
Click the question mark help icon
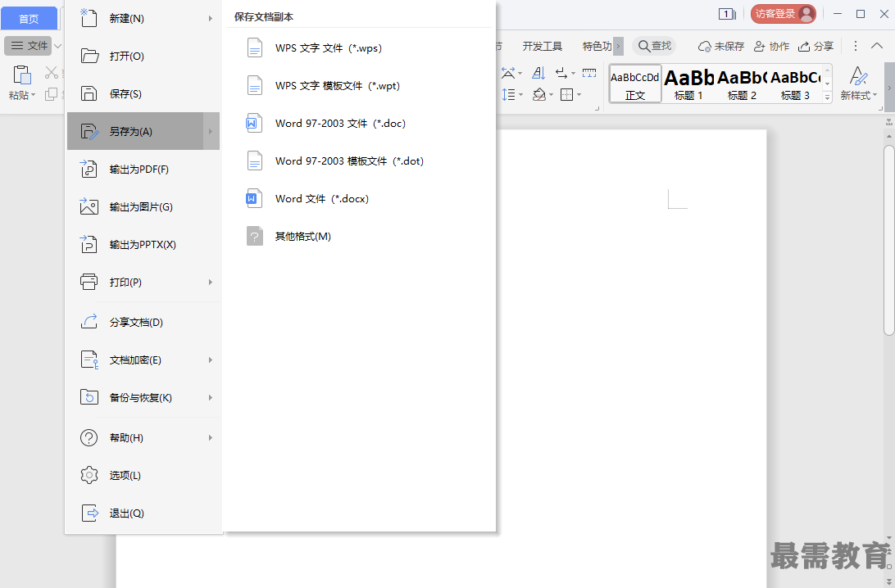pos(89,437)
